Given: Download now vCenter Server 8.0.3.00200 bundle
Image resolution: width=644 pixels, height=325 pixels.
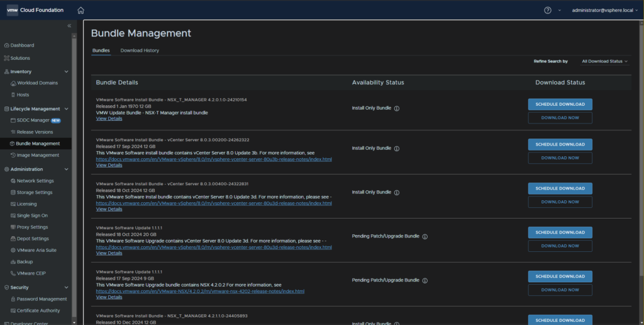Looking at the screenshot, I should pos(560,158).
